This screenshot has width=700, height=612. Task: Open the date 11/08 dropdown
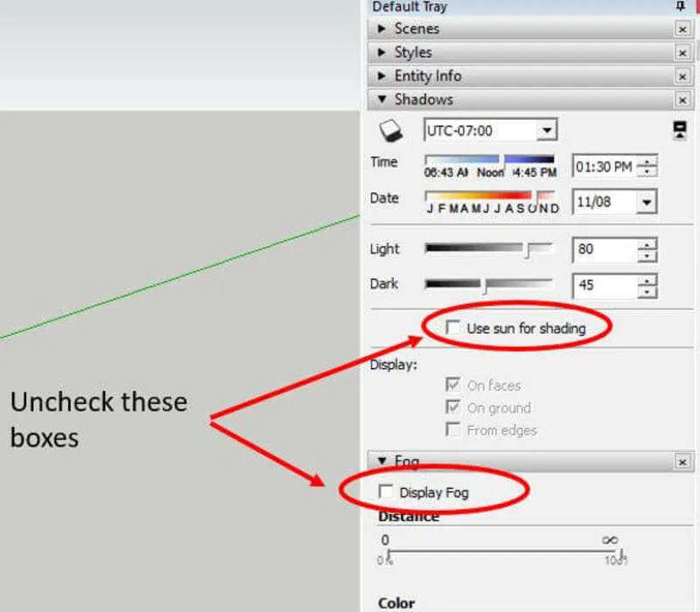coord(647,203)
